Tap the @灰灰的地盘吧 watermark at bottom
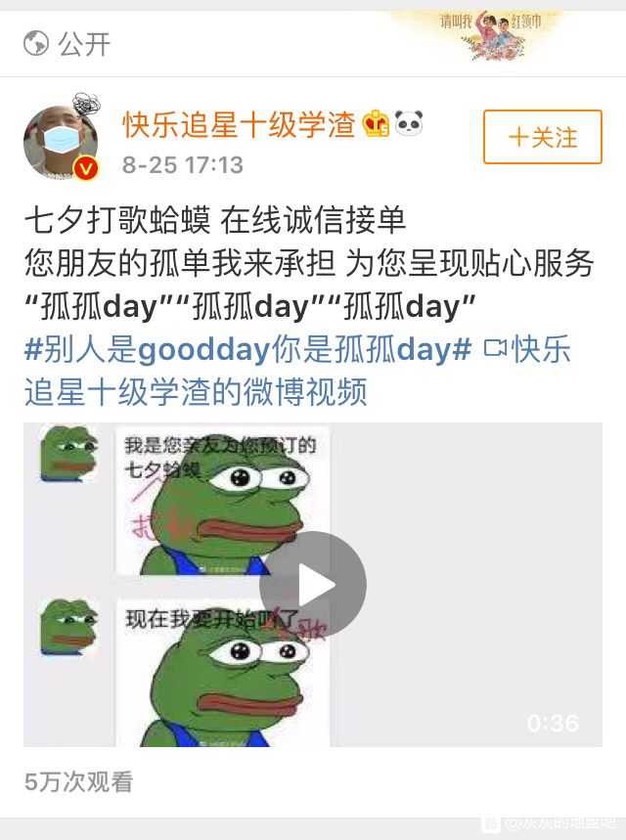This screenshot has height=840, width=626. point(550,822)
